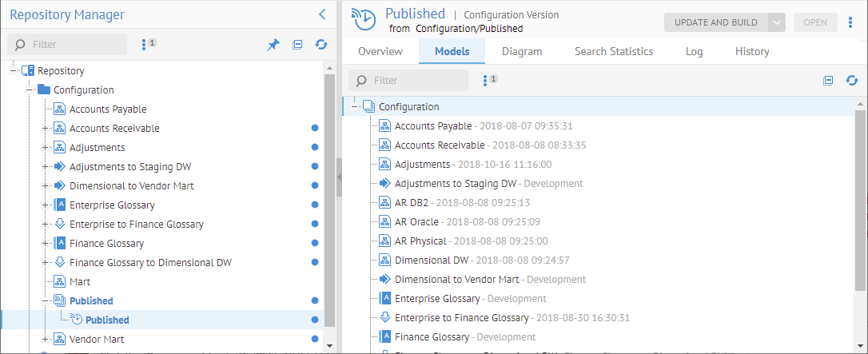The image size is (868, 354).
Task: Click collapse all icon in Models toolbar
Action: [828, 81]
